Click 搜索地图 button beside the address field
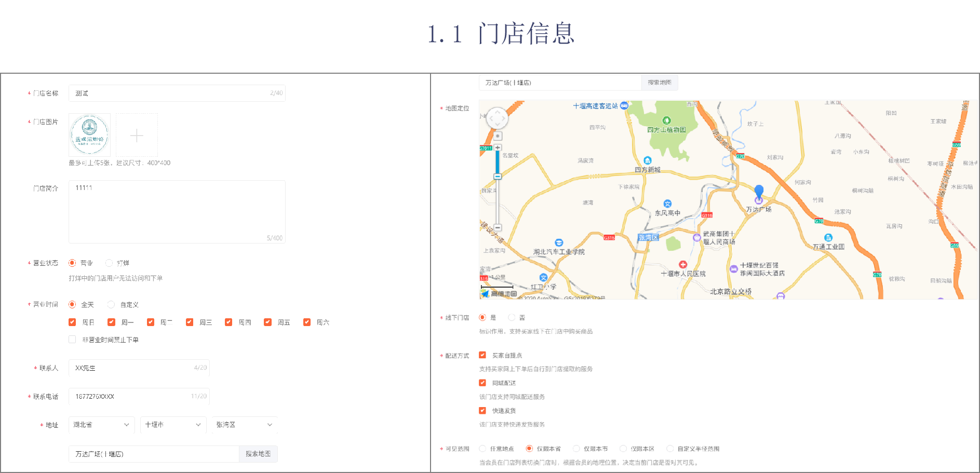980x473 pixels. coord(258,454)
